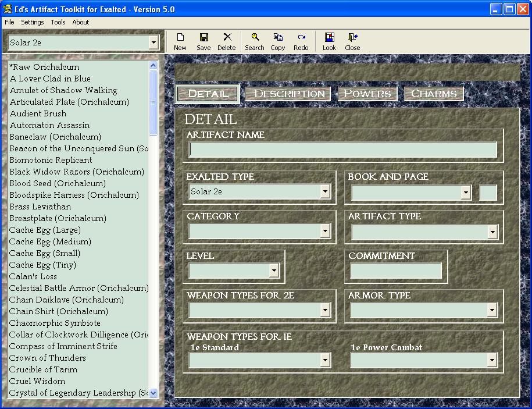The image size is (532, 409).
Task: Select Brass Leviathan in the artifact list
Action: pyautogui.click(x=40, y=207)
